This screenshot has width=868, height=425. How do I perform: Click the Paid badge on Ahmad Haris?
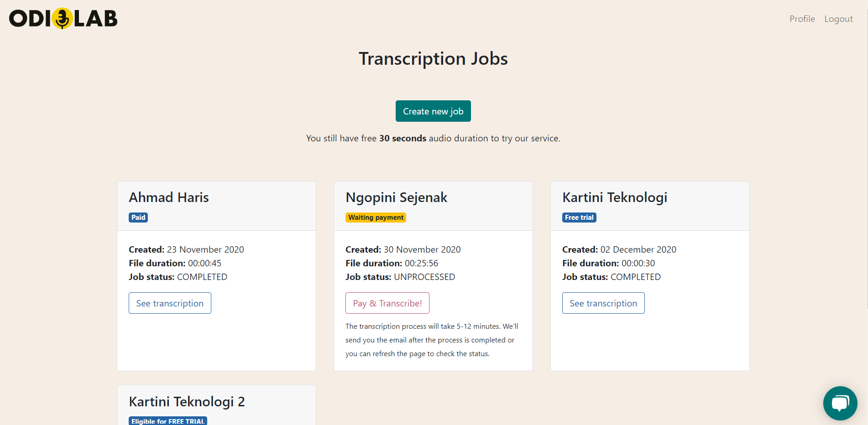point(138,218)
